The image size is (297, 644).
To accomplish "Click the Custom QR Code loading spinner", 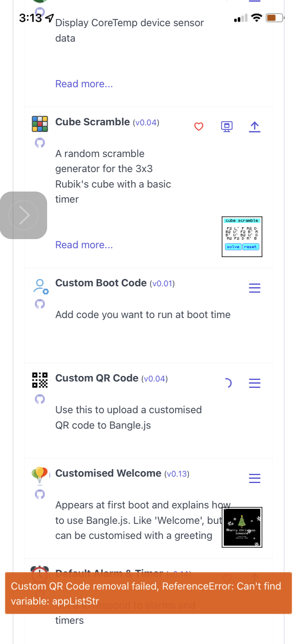I will [228, 383].
